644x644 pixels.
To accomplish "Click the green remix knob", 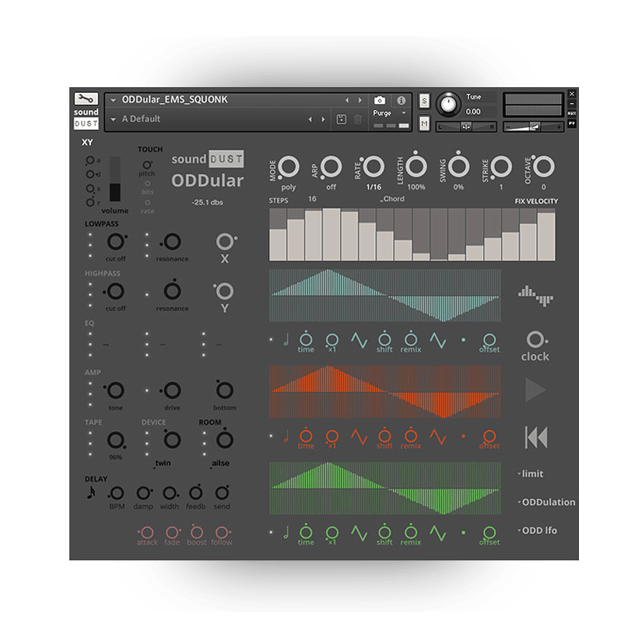I will click(x=411, y=532).
